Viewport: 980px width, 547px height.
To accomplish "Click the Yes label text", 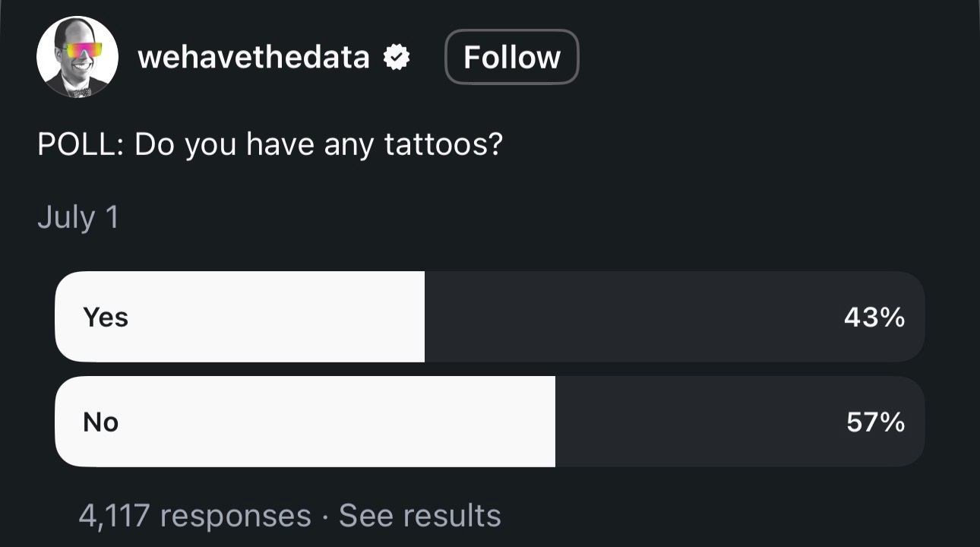I will [106, 318].
